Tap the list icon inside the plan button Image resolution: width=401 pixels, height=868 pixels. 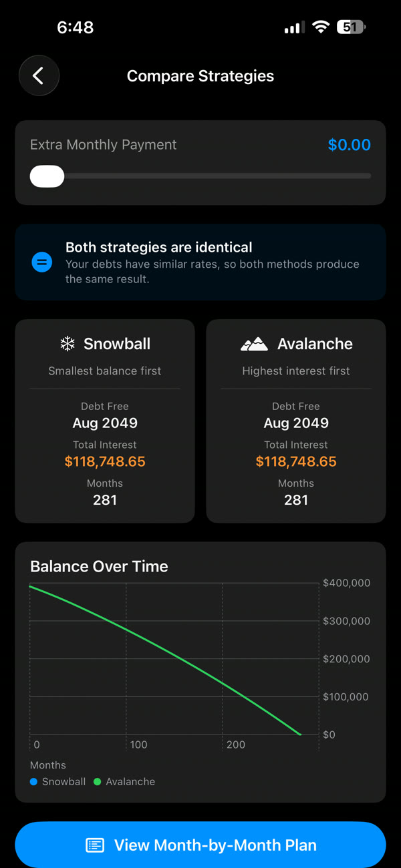[94, 845]
